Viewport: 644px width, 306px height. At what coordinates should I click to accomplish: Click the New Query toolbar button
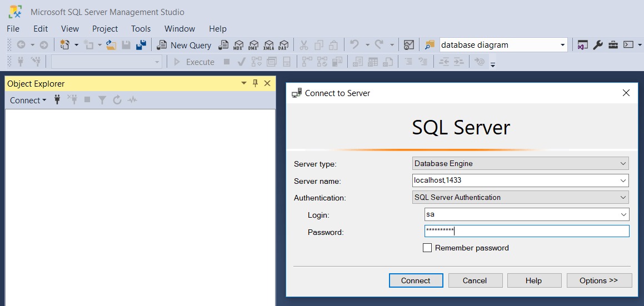[184, 45]
